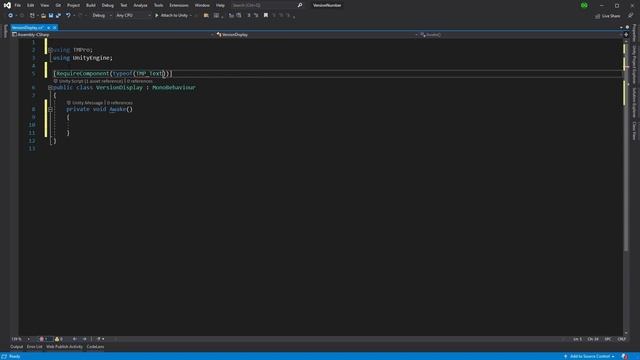Click the New Project toolbar icon

coord(32,16)
